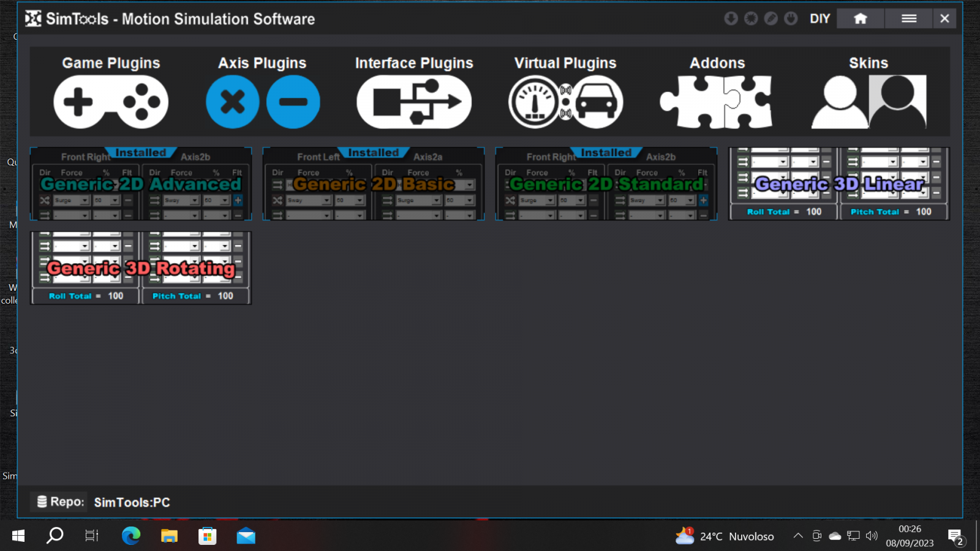Click the Repo: label with its stack icon

pyautogui.click(x=60, y=502)
